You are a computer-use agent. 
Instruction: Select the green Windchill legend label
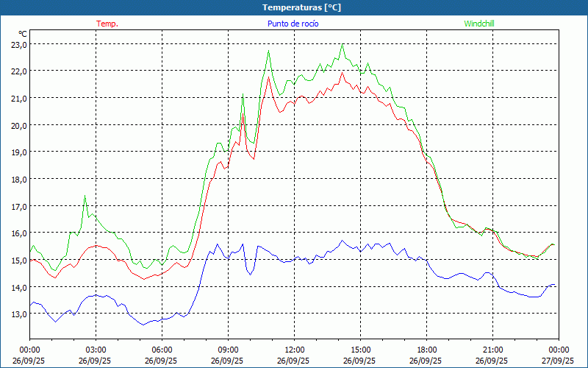tap(479, 24)
